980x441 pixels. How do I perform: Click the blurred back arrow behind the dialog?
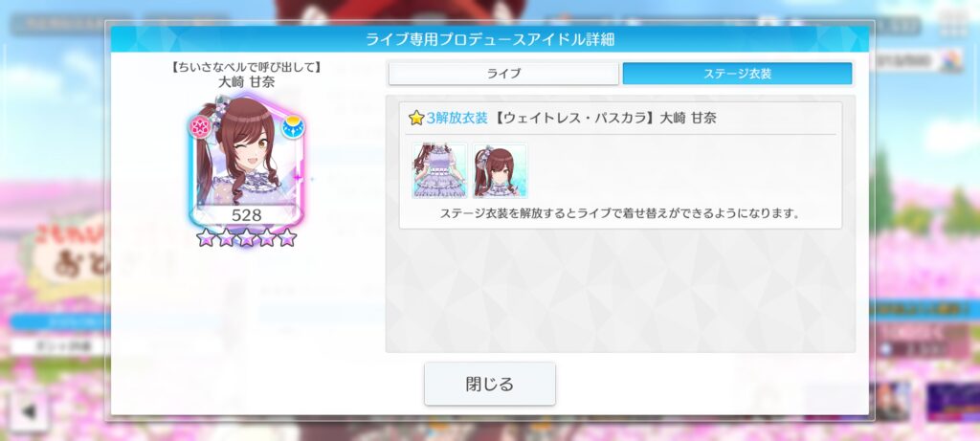pyautogui.click(x=28, y=412)
